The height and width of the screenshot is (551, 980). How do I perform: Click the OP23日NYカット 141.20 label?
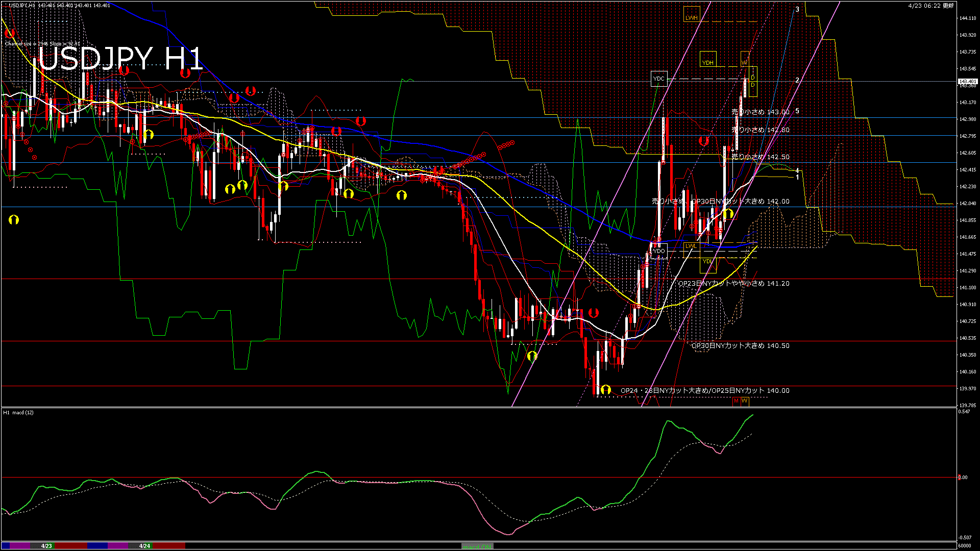(x=733, y=284)
